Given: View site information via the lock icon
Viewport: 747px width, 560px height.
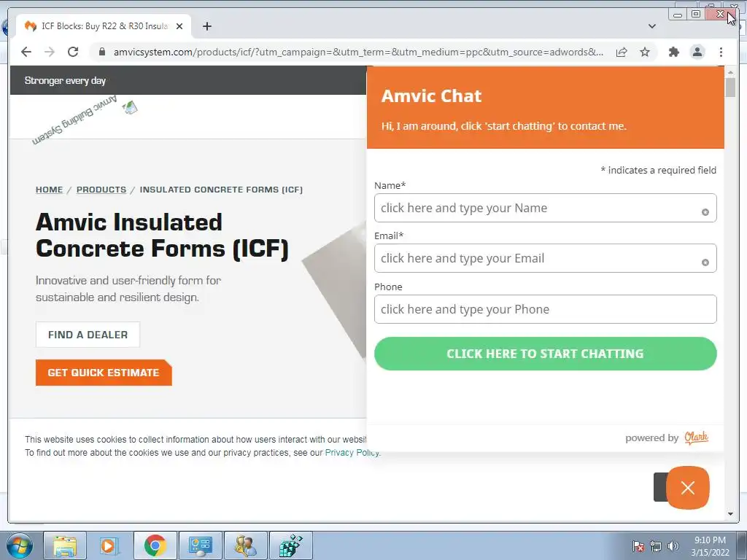Looking at the screenshot, I should 102,52.
